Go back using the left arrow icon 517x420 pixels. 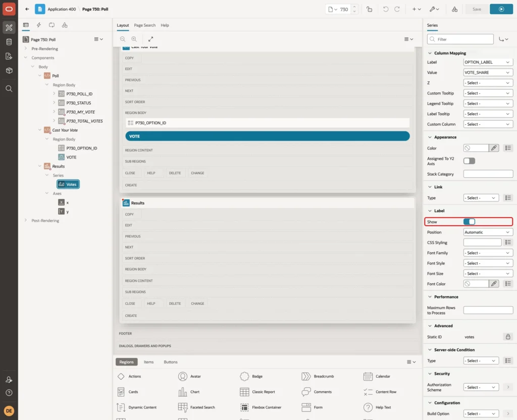27,9
